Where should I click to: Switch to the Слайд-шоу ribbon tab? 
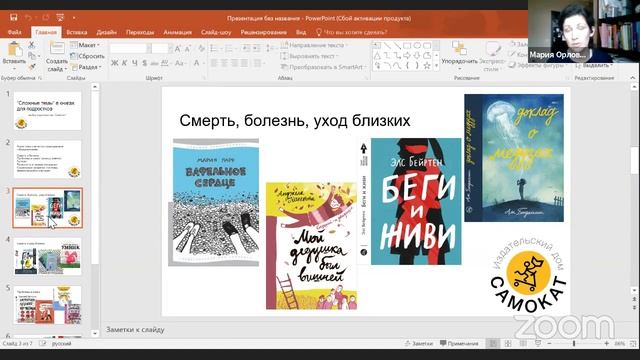pyautogui.click(x=216, y=32)
